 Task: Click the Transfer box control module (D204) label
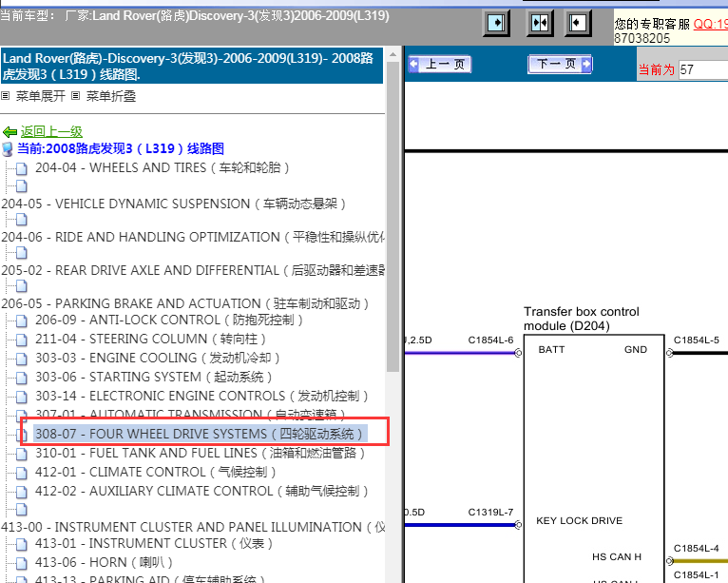(x=582, y=319)
